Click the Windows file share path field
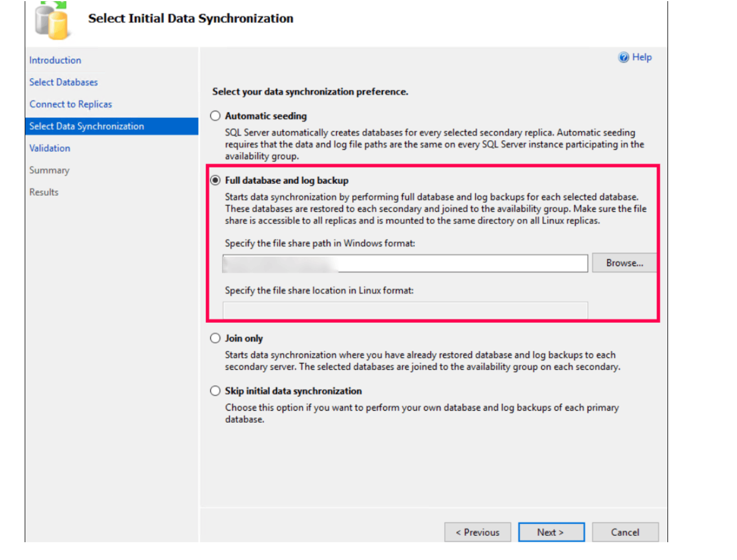The image size is (737, 560). (405, 264)
